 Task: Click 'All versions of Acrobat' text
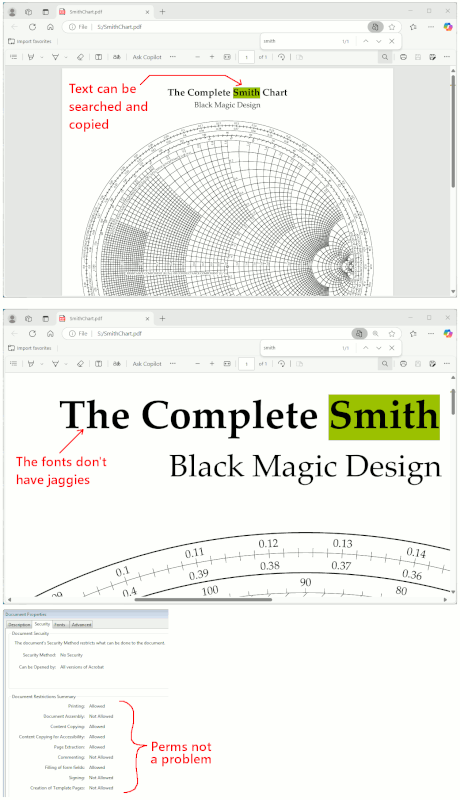tap(82, 667)
